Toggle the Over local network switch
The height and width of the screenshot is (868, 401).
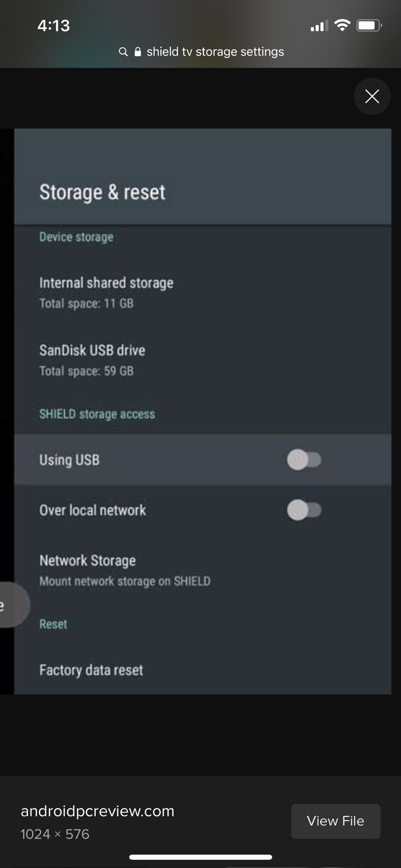pyautogui.click(x=304, y=510)
